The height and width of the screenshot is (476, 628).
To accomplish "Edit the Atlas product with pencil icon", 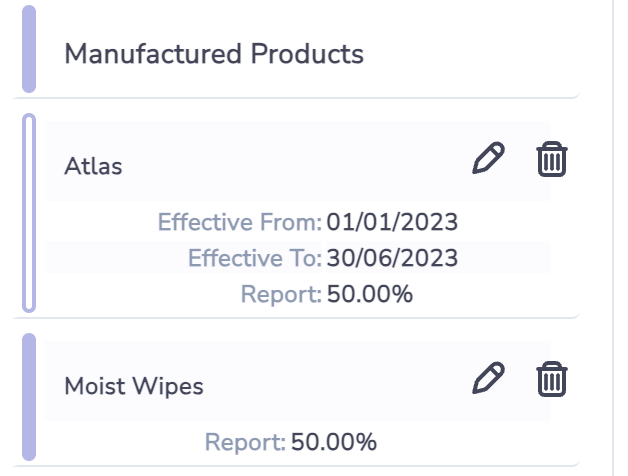I will 488,158.
